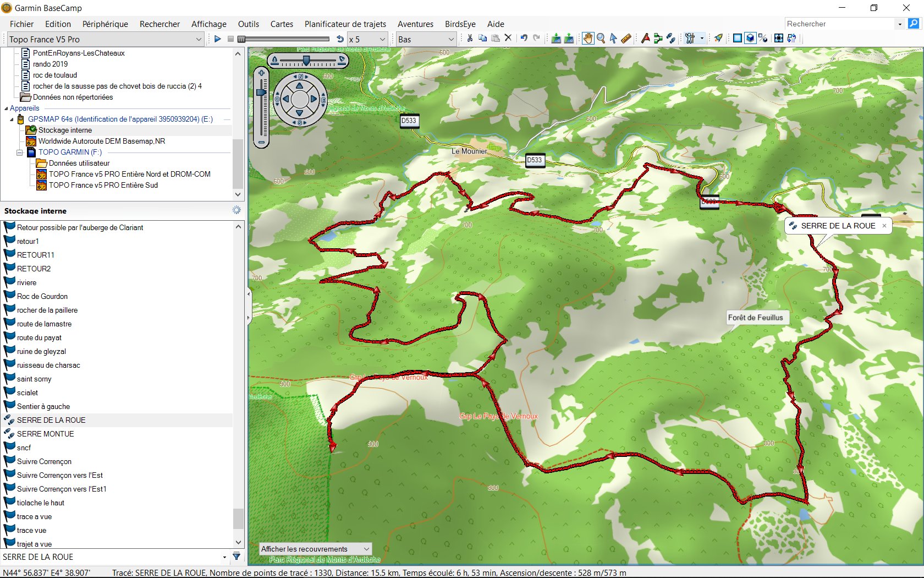The width and height of the screenshot is (924, 578).
Task: Open the Edition menu
Action: [x=58, y=24]
